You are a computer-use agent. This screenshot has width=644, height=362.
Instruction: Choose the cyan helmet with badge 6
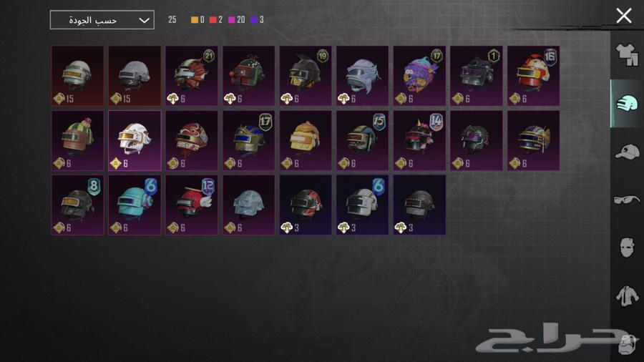135,205
